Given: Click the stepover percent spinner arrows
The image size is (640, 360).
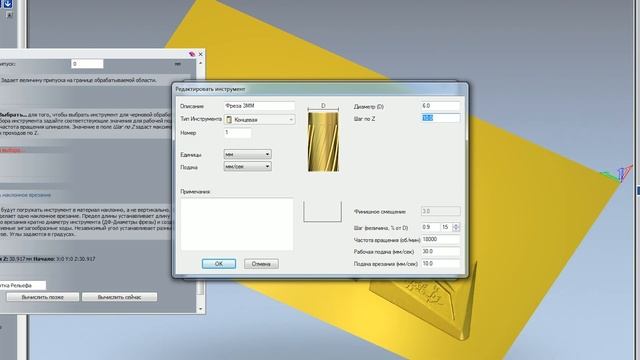Looking at the screenshot, I should coord(456,227).
